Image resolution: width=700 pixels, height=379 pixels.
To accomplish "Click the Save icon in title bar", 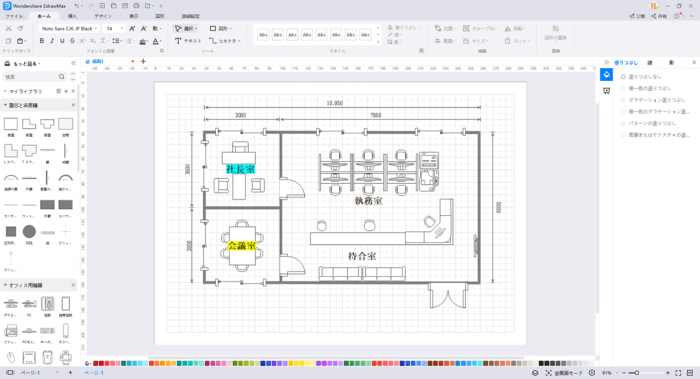I will coord(125,6).
